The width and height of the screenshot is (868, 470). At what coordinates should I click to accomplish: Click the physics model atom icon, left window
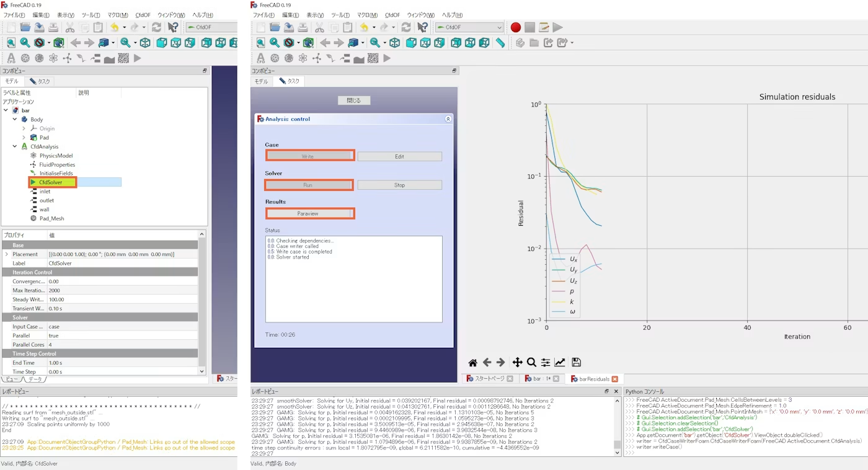tap(53, 58)
